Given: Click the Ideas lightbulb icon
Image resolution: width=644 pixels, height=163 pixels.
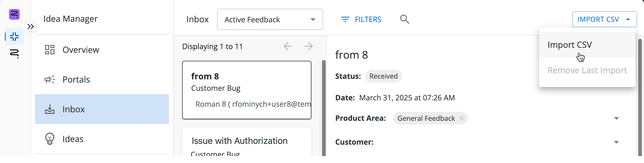Looking at the screenshot, I should coord(50,139).
